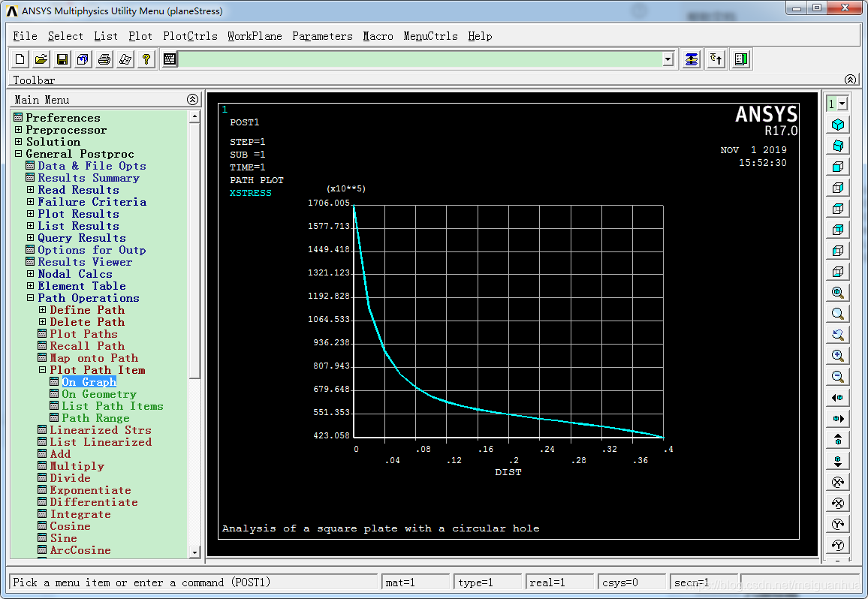Click the ANSYS command prompt keyboard icon
Screen dimensions: 868x599
(x=170, y=59)
